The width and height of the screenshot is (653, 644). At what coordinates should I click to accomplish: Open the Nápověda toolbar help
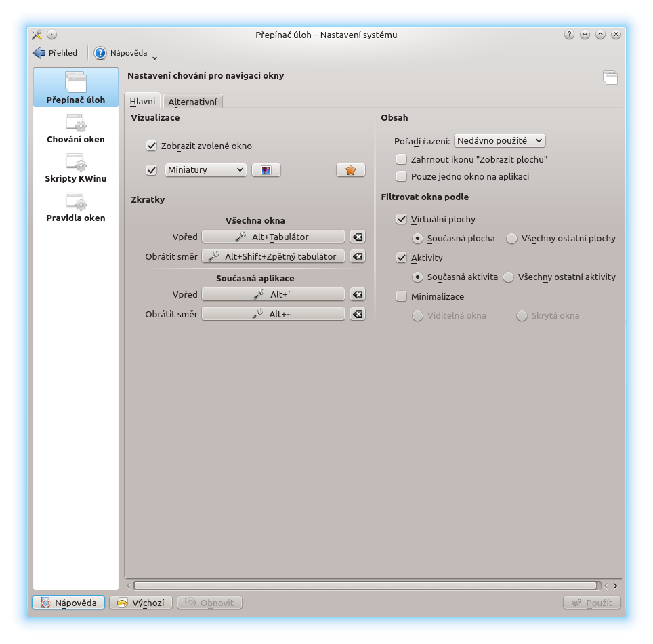coord(121,53)
